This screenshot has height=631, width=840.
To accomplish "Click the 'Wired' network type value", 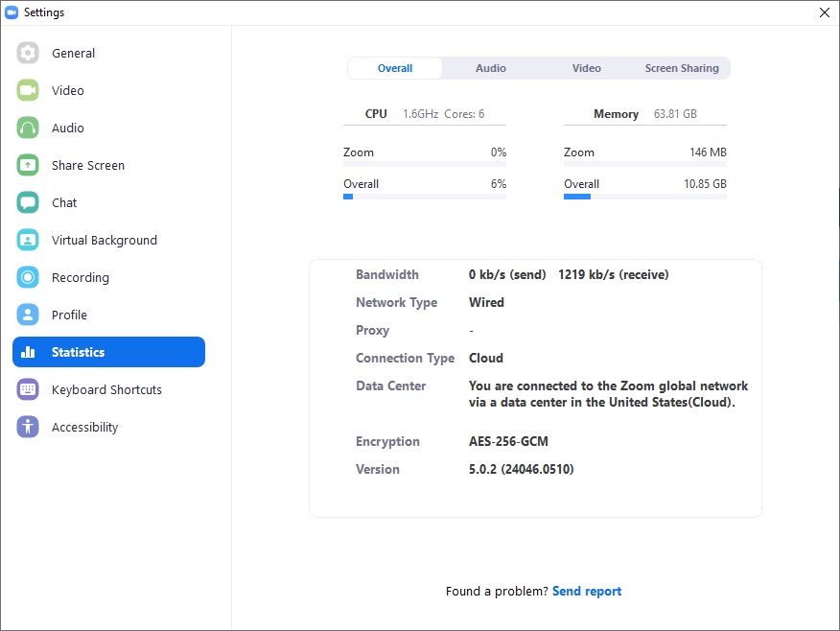I will click(x=486, y=302).
